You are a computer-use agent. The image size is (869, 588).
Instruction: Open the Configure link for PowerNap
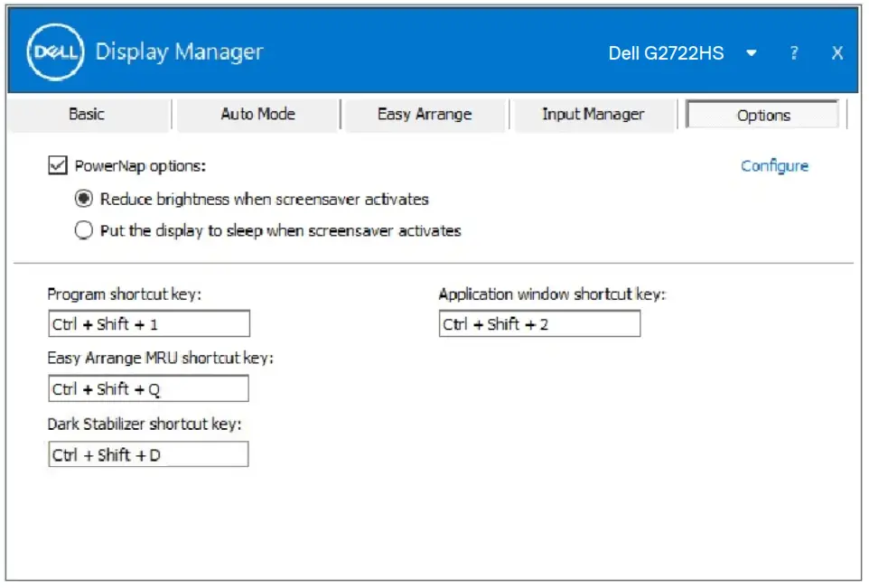774,165
